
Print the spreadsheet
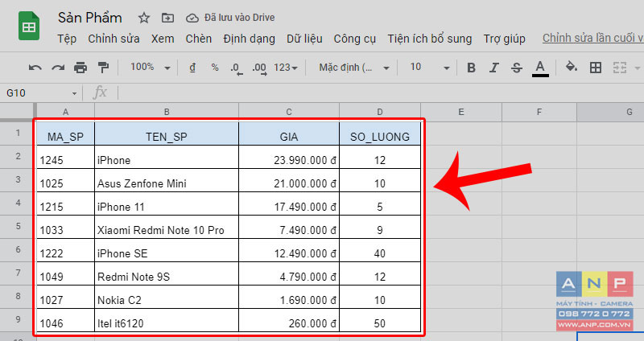(x=80, y=68)
